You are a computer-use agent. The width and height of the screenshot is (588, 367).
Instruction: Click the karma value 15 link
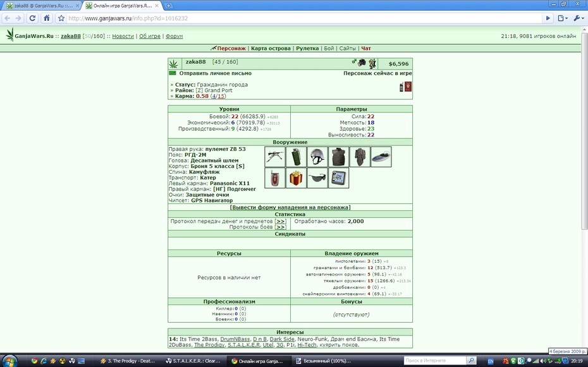coord(221,96)
